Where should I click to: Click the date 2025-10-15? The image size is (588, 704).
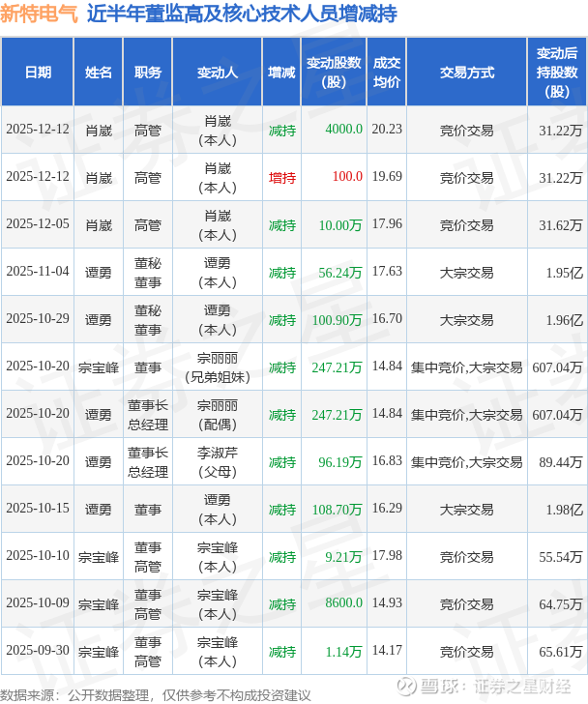tap(38, 509)
